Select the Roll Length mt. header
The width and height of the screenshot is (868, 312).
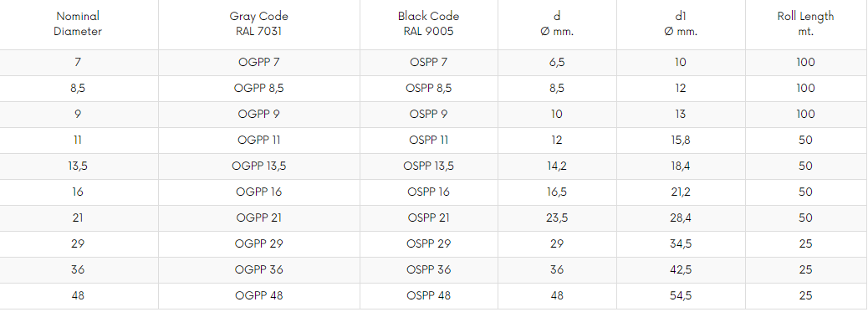click(805, 23)
